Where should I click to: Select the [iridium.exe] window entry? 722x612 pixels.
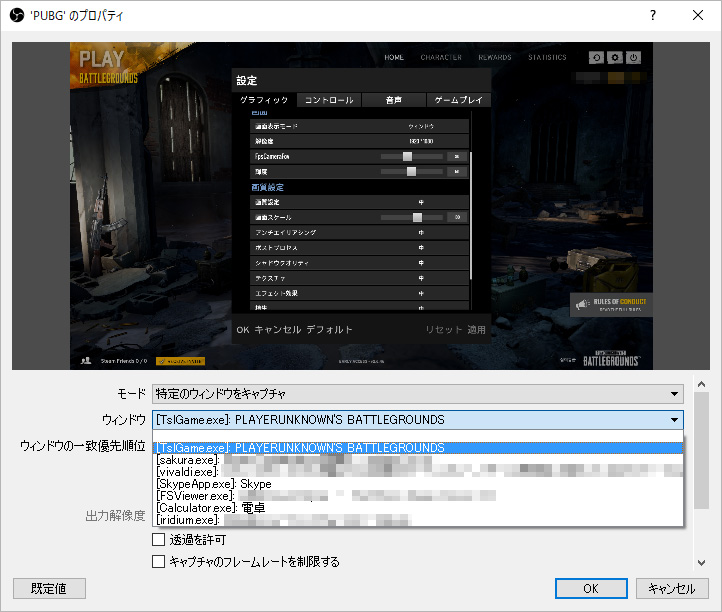click(x=417, y=519)
